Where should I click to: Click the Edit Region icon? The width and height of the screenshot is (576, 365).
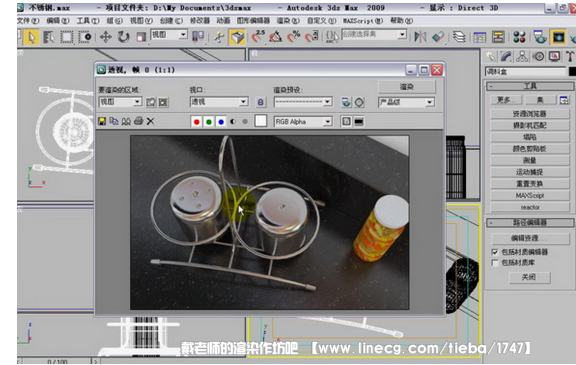[x=151, y=102]
